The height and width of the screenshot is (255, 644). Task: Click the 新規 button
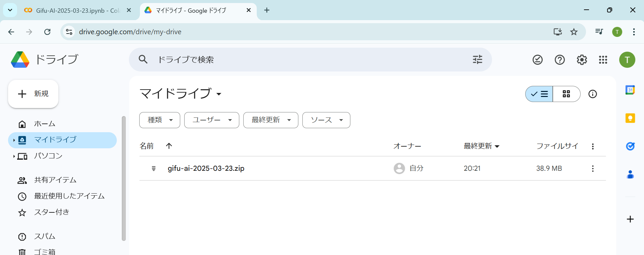(33, 94)
